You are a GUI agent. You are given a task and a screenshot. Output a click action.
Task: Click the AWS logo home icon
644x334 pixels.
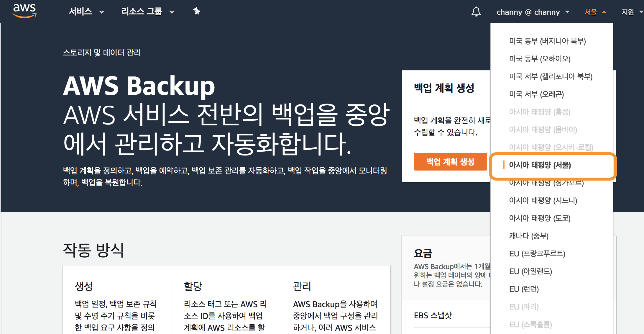coord(24,11)
